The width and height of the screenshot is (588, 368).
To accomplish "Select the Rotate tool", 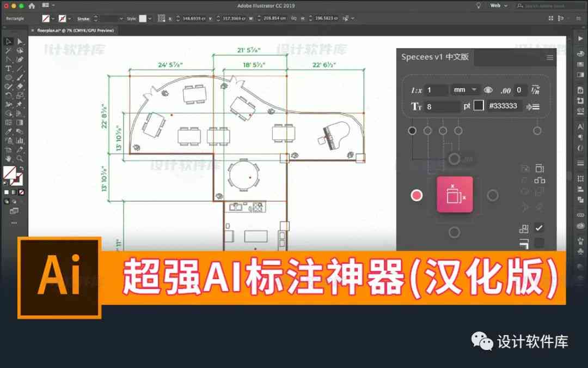I will [x=9, y=95].
